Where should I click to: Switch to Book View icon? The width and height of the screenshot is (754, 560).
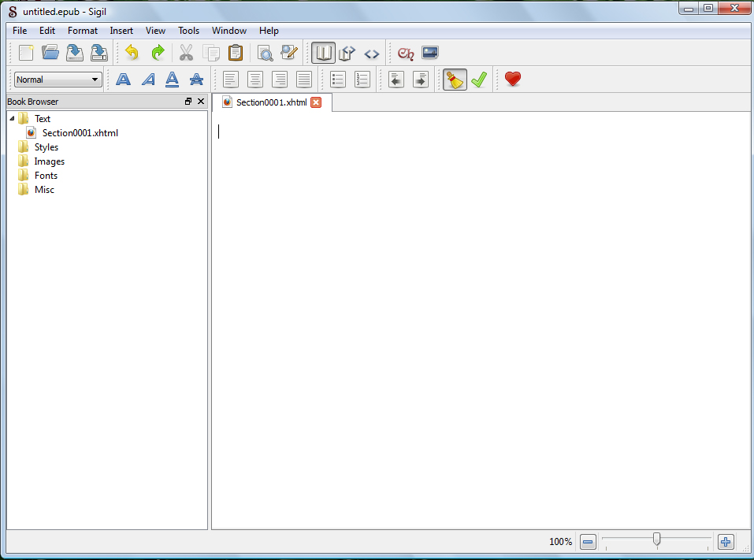(323, 53)
